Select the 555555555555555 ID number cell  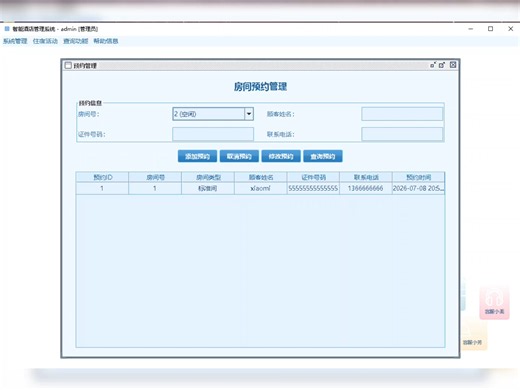coord(313,188)
